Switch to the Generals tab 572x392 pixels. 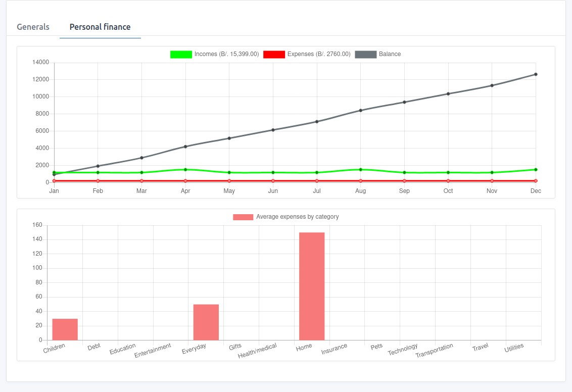(33, 27)
